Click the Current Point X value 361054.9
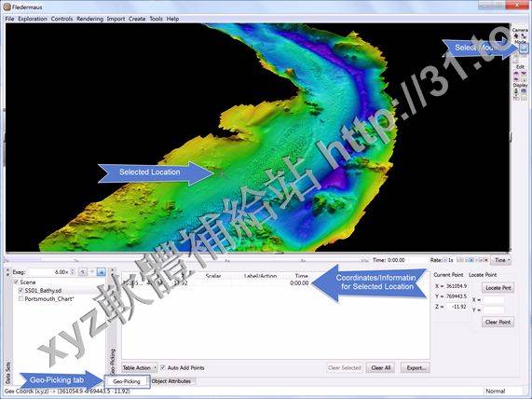Screen dimensions: 532x399 point(456,286)
